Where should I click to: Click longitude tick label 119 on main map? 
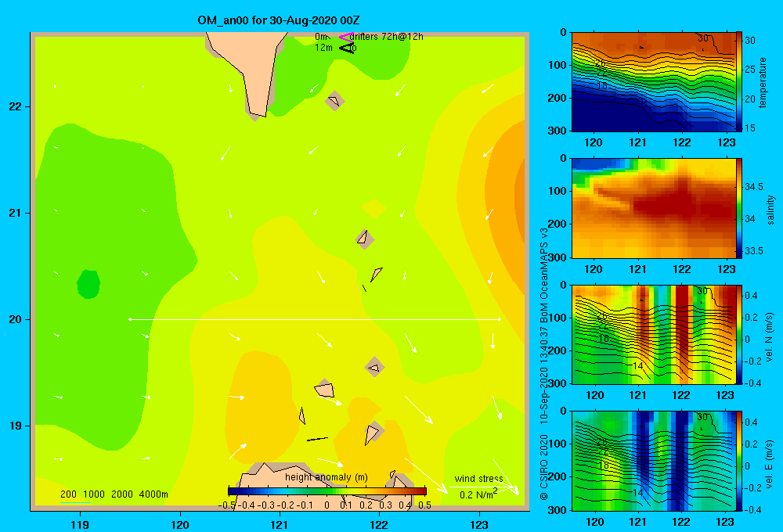click(81, 524)
